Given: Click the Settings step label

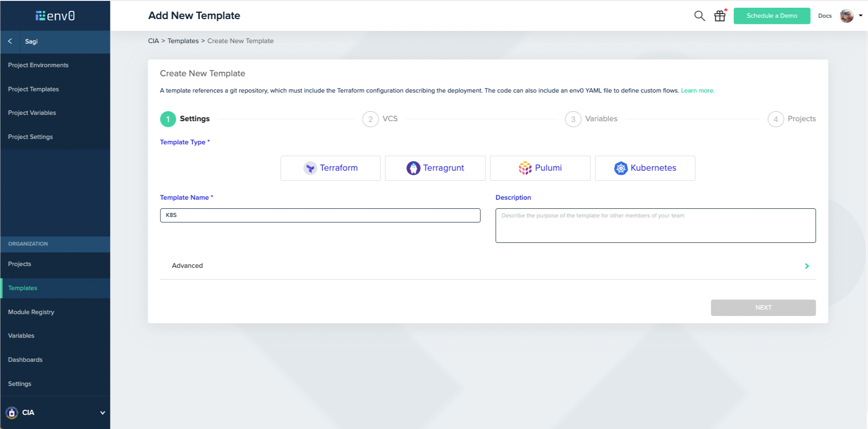Looking at the screenshot, I should 195,119.
